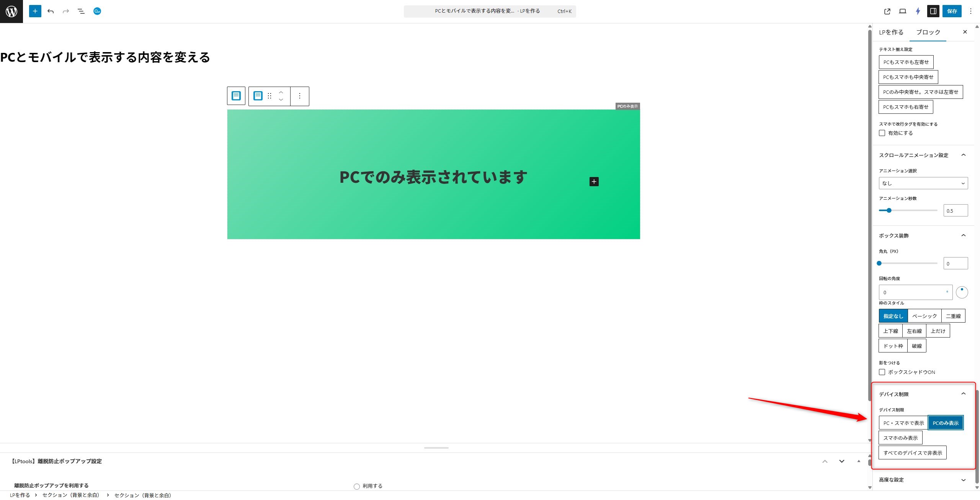Set text to PCもスマホも右寄せ
The height and width of the screenshot is (500, 980).
(x=906, y=107)
